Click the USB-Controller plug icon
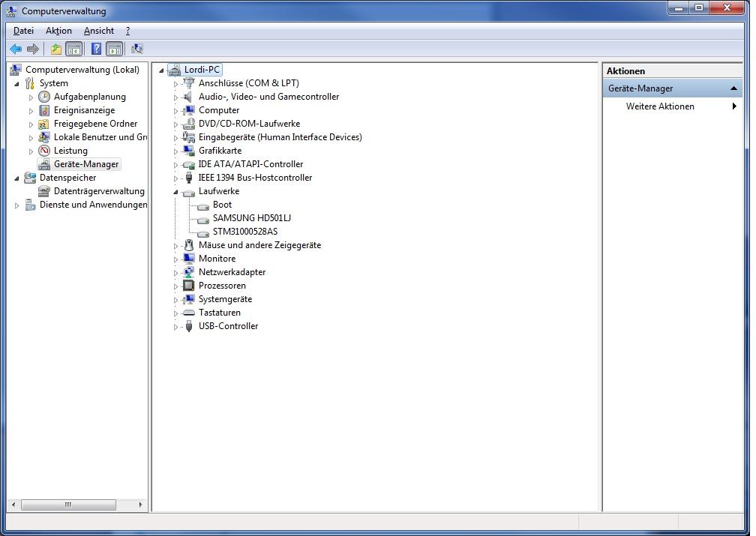756x536 pixels. [189, 326]
